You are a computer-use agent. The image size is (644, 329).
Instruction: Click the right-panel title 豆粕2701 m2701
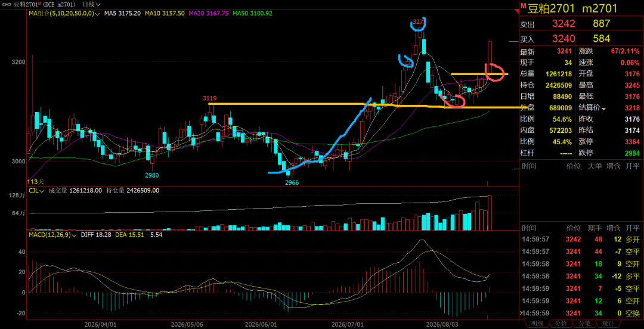tap(572, 7)
